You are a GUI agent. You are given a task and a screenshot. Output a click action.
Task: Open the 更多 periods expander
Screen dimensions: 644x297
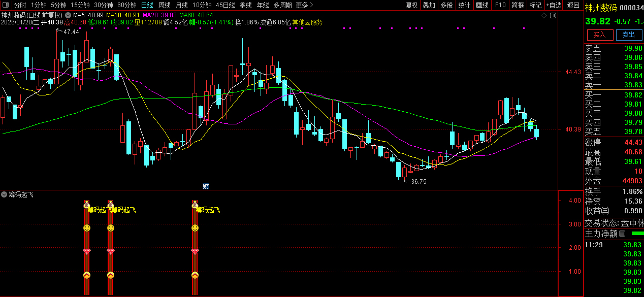(x=304, y=5)
